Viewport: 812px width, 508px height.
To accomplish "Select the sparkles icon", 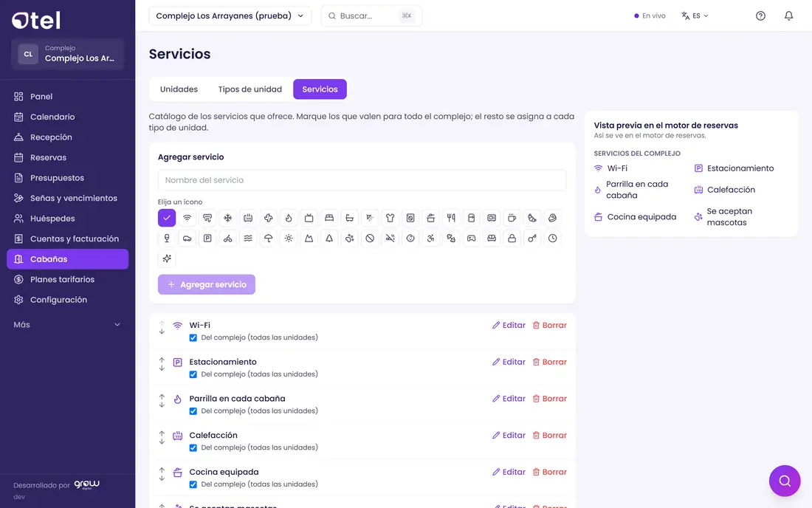I will click(167, 258).
